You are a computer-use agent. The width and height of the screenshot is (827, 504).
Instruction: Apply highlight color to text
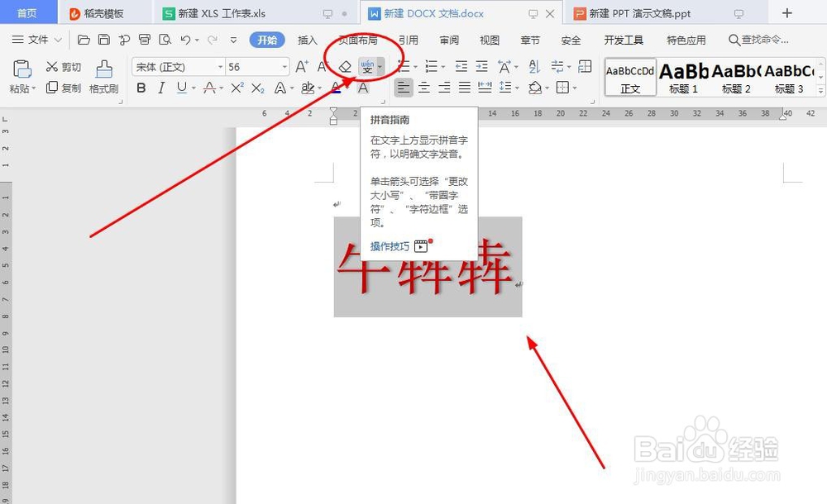pyautogui.click(x=308, y=88)
